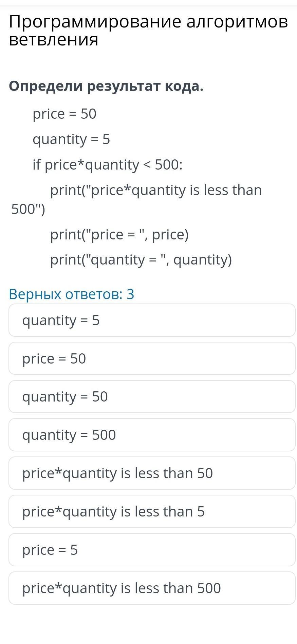This screenshot has height=644, width=297.
Task: Click the code line "quantity = 5"
Action: tap(71, 139)
